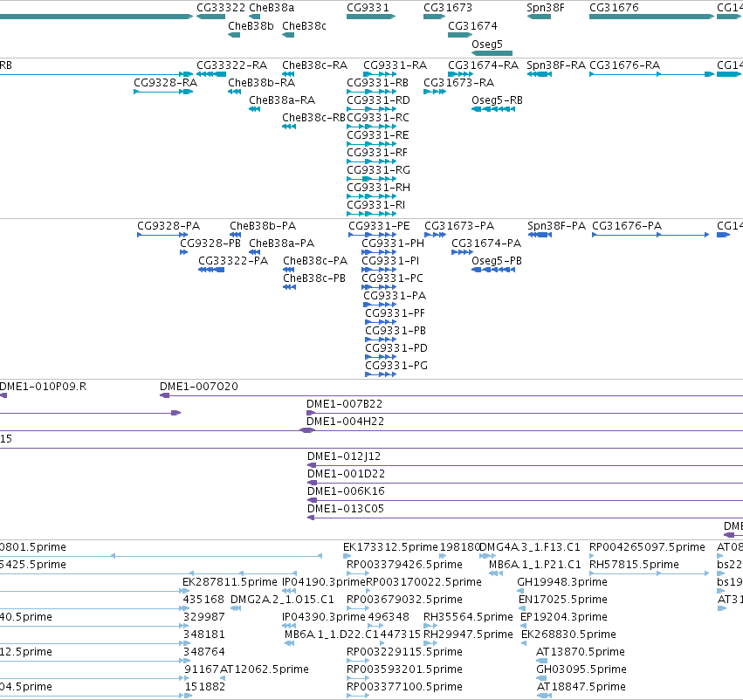Screen dimensions: 743x700
Task: Open transcript CG9331-RB
Action: click(x=378, y=83)
